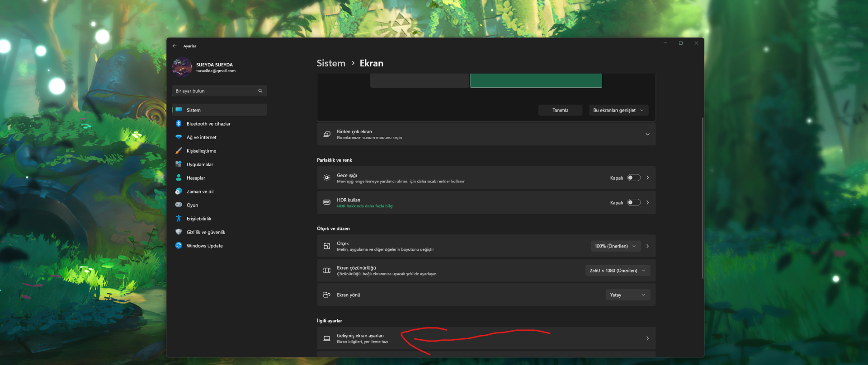Maximize the Ayarlar window
Image resolution: width=868 pixels, height=365 pixels.
681,43
